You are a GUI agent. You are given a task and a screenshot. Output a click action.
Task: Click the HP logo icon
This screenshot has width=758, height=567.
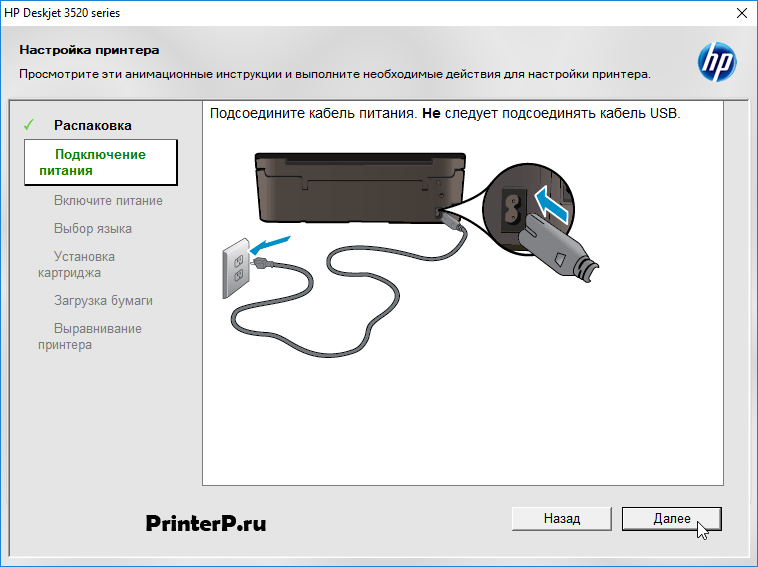(717, 62)
